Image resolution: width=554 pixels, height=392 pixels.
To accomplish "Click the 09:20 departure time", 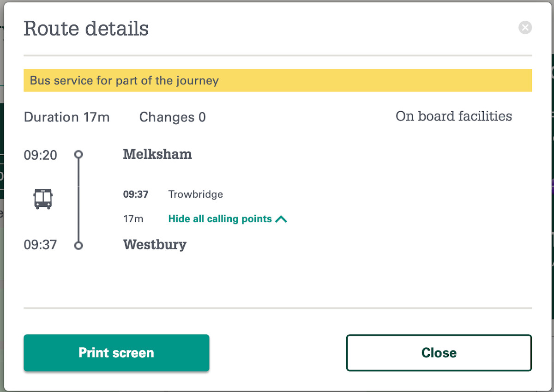I will pyautogui.click(x=41, y=155).
